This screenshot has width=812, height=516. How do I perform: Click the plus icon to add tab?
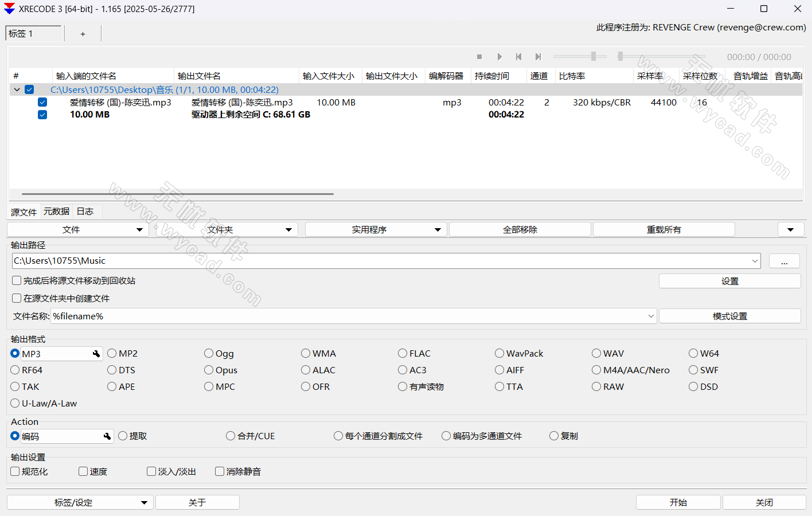coord(83,34)
